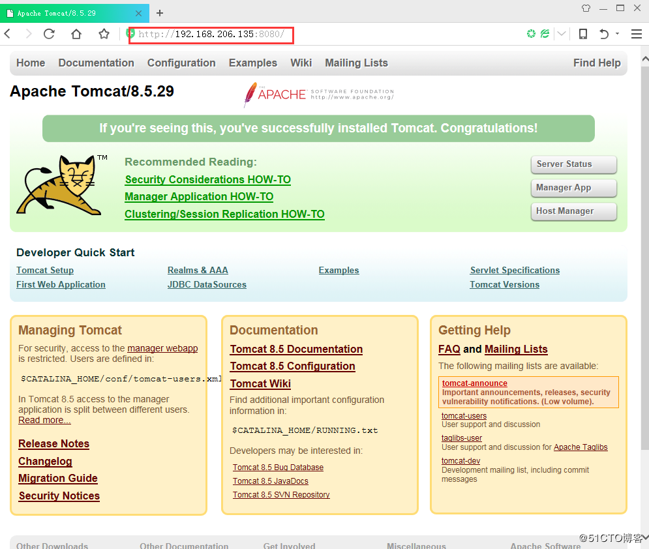Close the Apache Tomcat/8.5.29 tab
Viewport: 649px width, 549px height.
[138, 13]
